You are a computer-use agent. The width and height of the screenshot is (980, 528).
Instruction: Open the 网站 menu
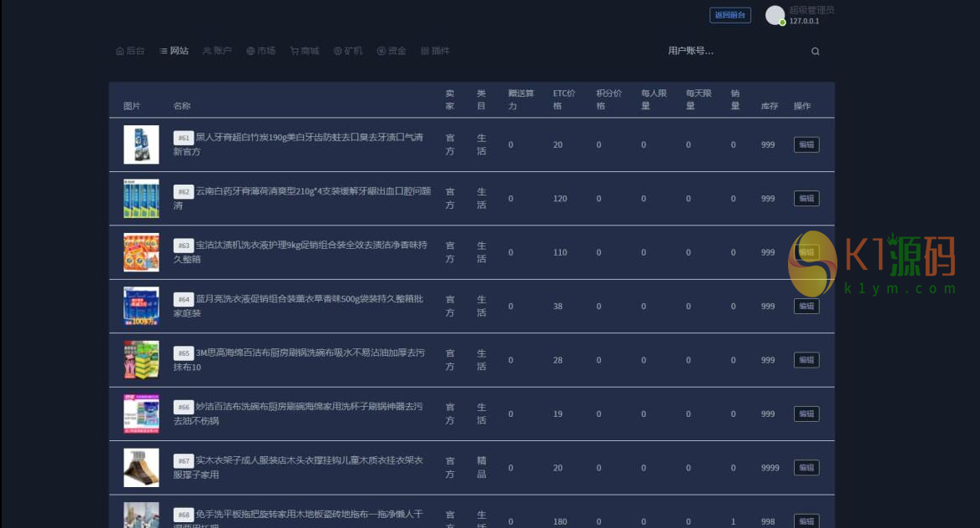pos(174,51)
